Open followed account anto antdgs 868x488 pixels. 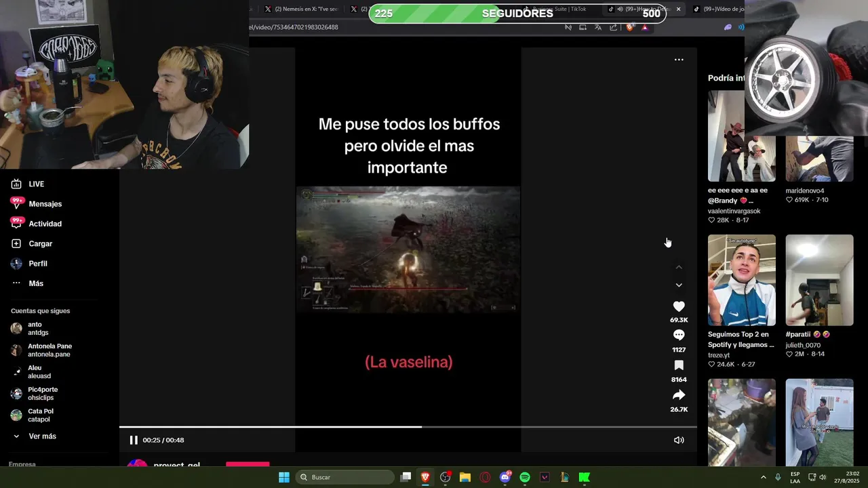click(x=30, y=329)
